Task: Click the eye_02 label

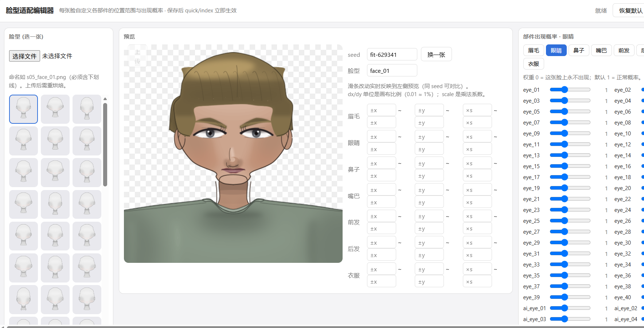Action: click(x=622, y=90)
